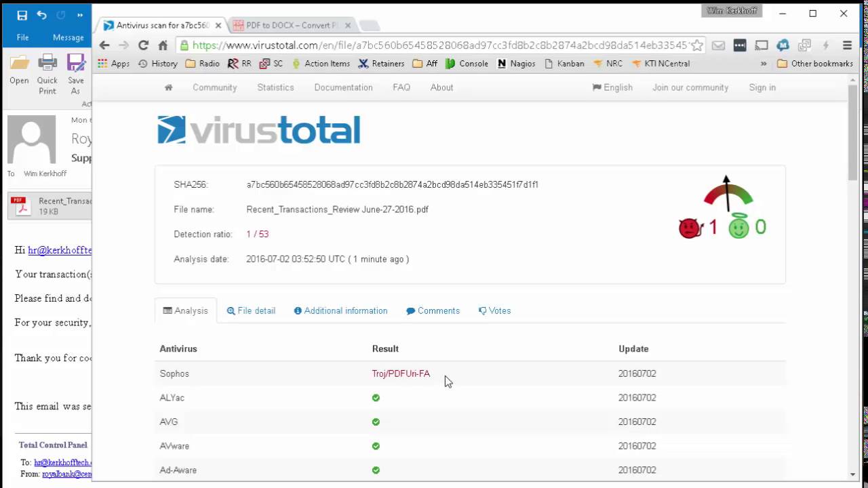Select the Votes tab
This screenshot has width=868, height=488.
coord(494,310)
